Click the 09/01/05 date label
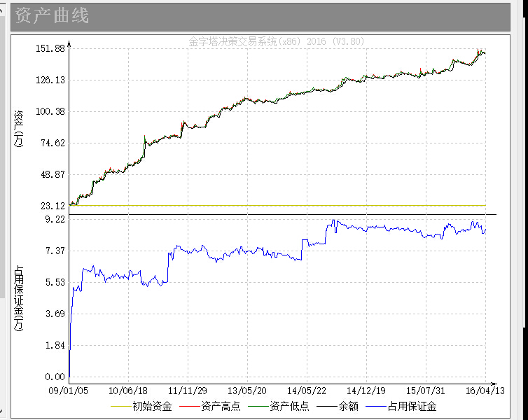 click(69, 391)
